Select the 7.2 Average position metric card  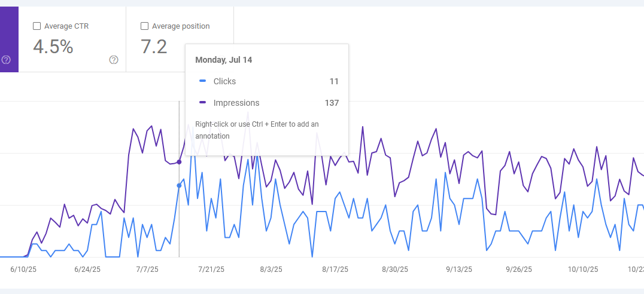(x=180, y=39)
